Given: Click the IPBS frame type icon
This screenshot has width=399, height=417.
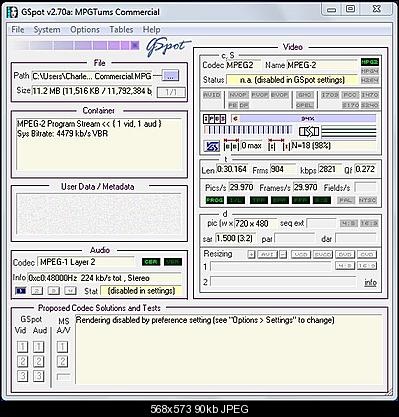Looking at the screenshot, I should pos(214,119).
